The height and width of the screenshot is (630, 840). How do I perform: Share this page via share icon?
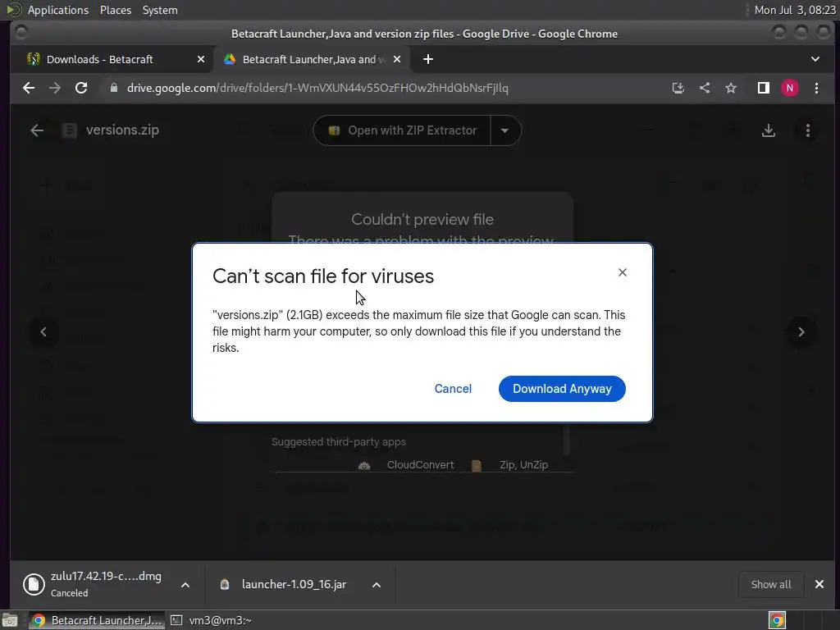[x=705, y=89]
